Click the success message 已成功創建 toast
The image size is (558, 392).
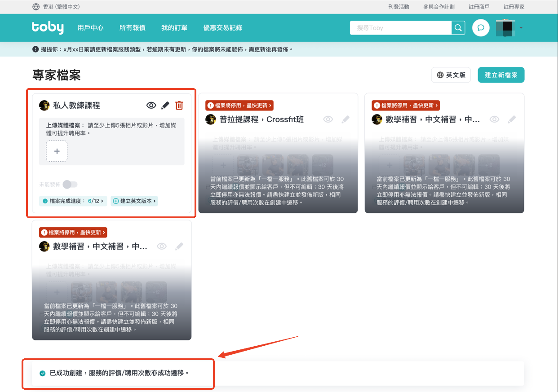coord(119,373)
